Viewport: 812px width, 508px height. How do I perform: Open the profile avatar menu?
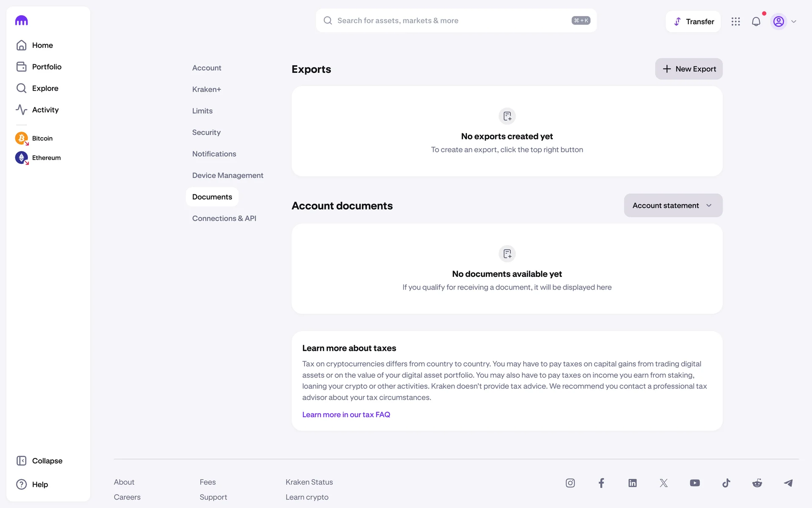[x=779, y=22]
